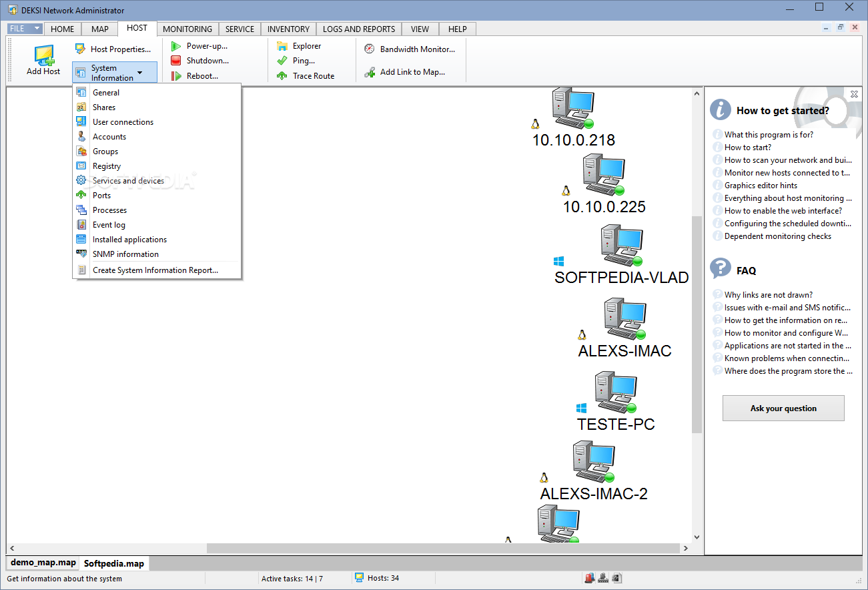Open the Bandwidth Monitor
868x590 pixels.
tap(410, 49)
